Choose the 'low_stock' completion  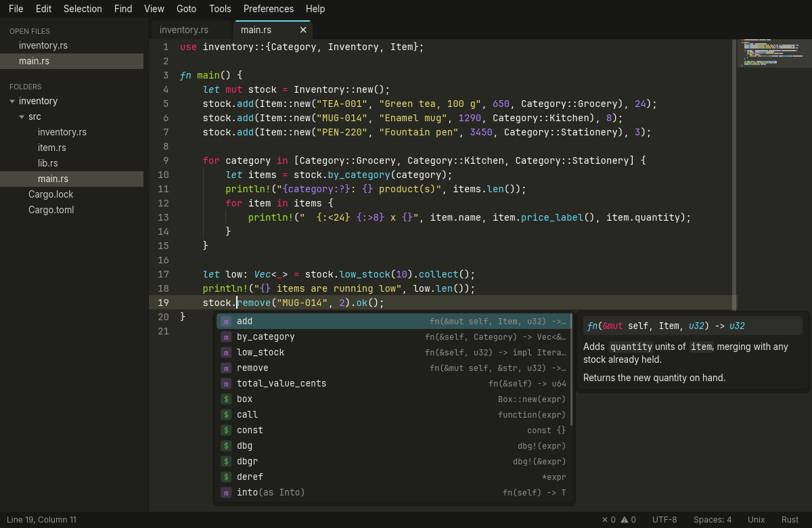pos(393,353)
